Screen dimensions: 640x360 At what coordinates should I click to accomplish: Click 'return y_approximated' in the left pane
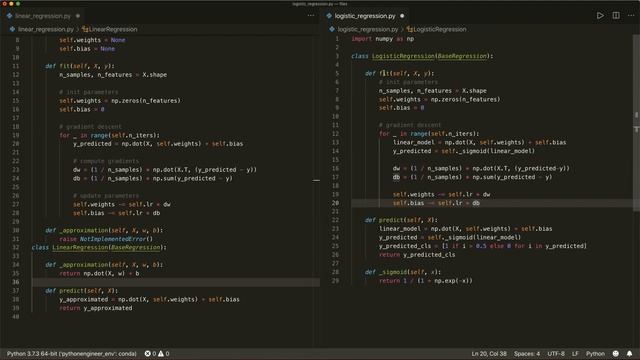96,308
